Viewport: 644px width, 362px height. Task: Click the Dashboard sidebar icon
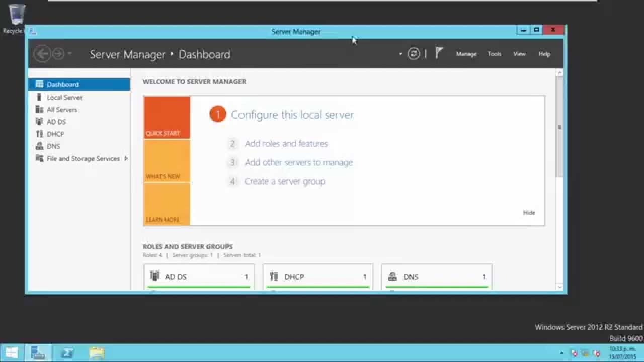click(x=40, y=84)
